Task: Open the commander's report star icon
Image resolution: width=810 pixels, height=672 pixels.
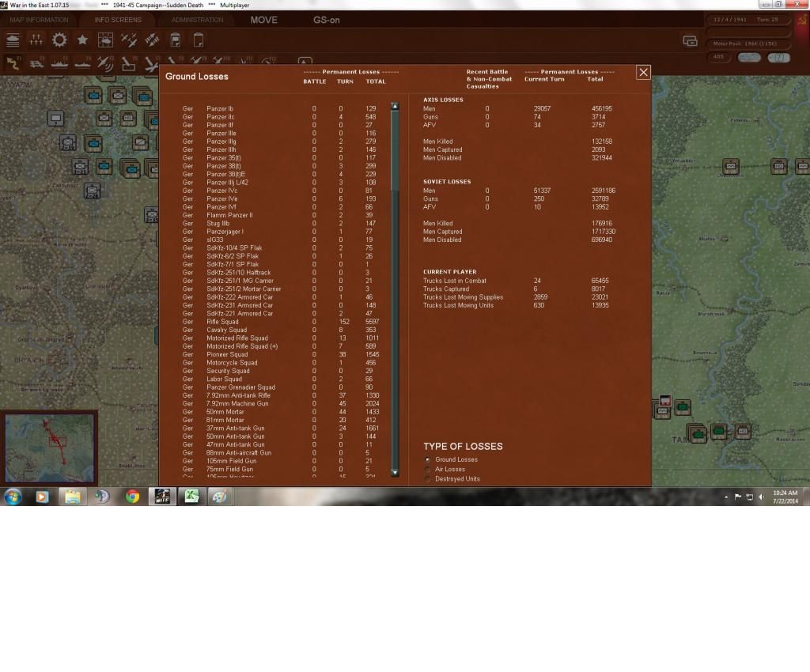Action: (x=82, y=40)
